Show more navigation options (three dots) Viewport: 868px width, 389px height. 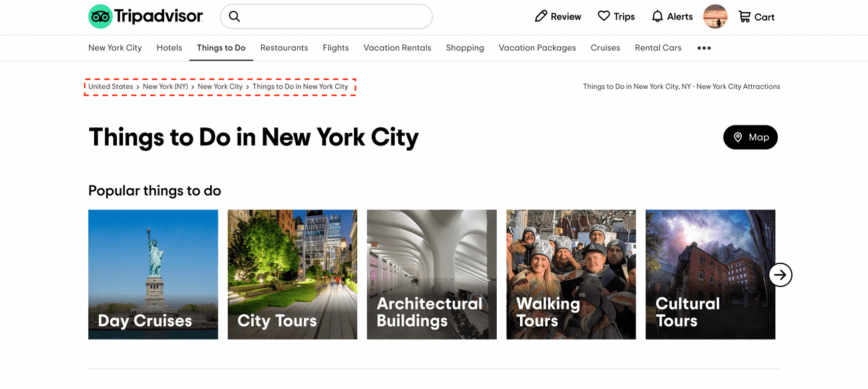[x=704, y=48]
